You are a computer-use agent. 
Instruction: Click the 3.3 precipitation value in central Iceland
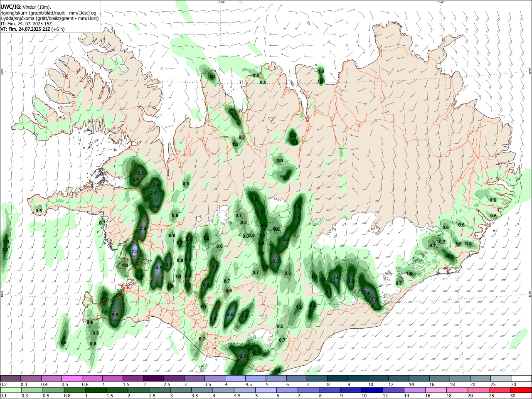point(276,261)
